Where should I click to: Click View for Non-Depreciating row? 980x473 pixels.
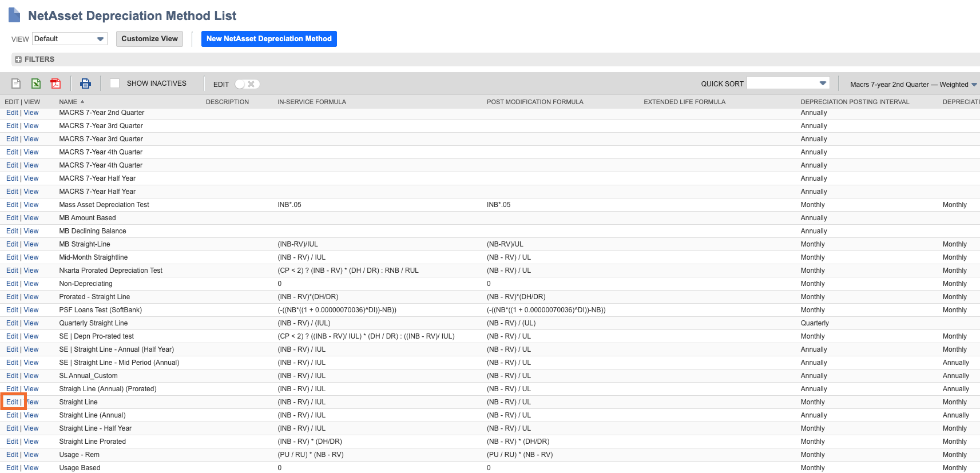point(31,284)
